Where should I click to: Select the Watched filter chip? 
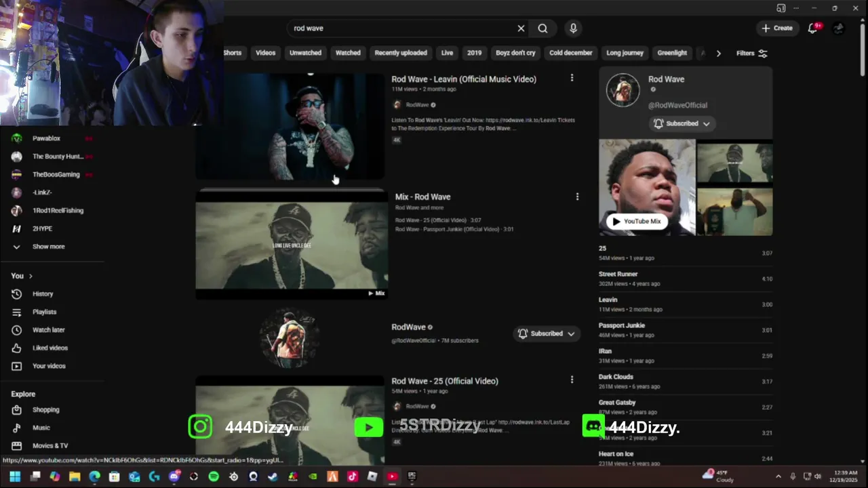point(348,53)
